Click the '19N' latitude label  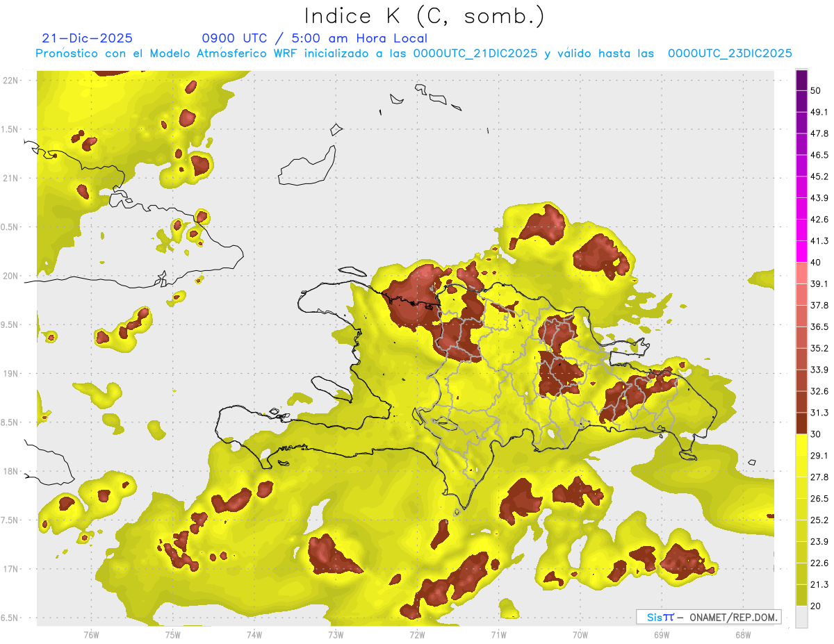pyautogui.click(x=11, y=373)
